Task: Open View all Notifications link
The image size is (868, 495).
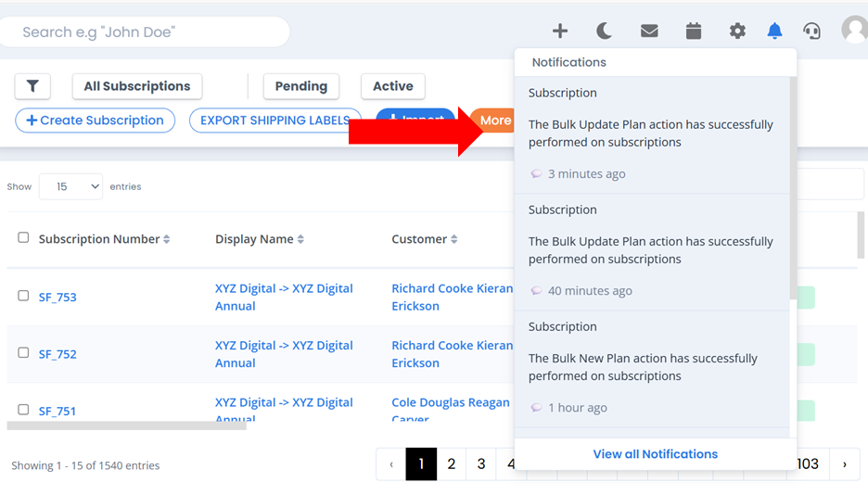Action: point(656,454)
